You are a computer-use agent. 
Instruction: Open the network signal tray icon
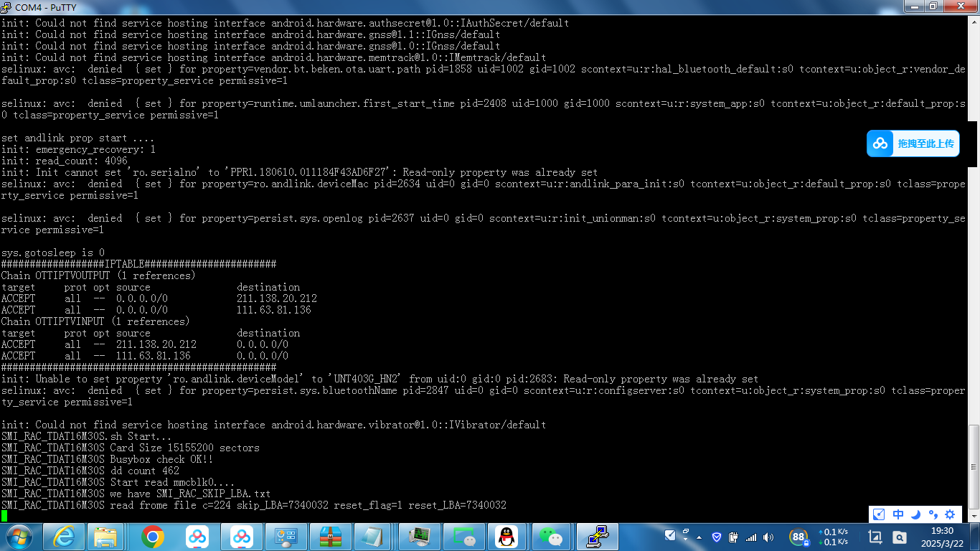tap(751, 537)
